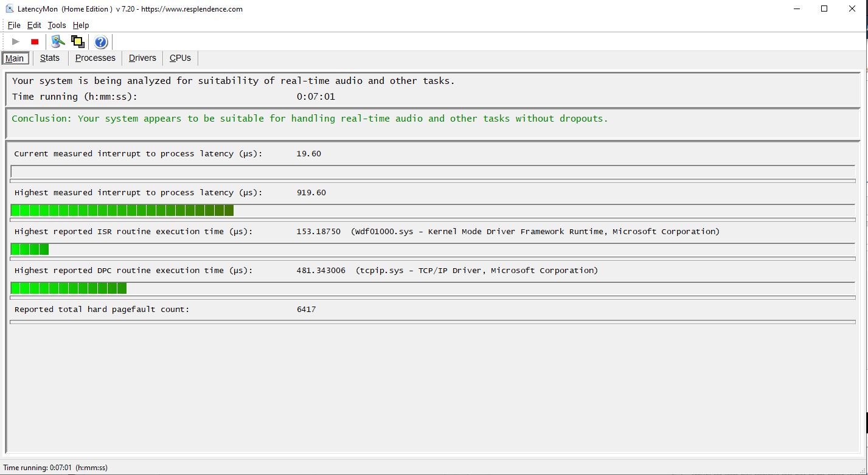The height and width of the screenshot is (475, 868).
Task: Click the tcpip.sys TCP/IP Driver text
Action: [477, 271]
